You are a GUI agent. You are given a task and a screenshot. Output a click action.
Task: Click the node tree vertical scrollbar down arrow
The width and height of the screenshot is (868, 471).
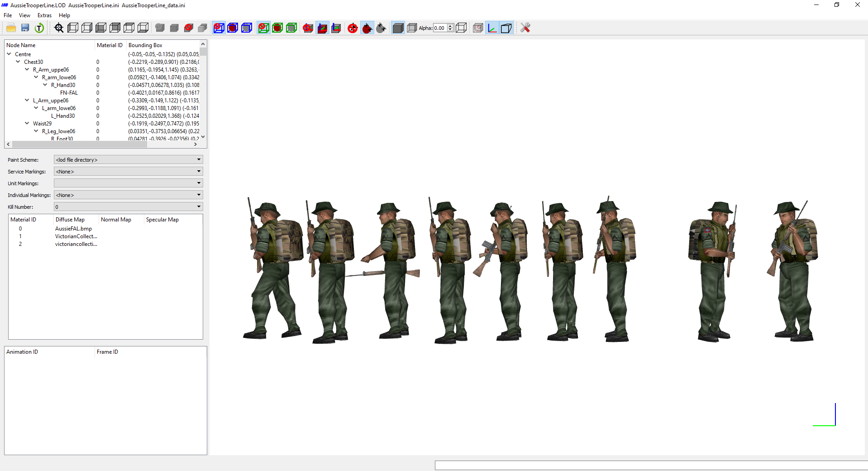[x=203, y=137]
